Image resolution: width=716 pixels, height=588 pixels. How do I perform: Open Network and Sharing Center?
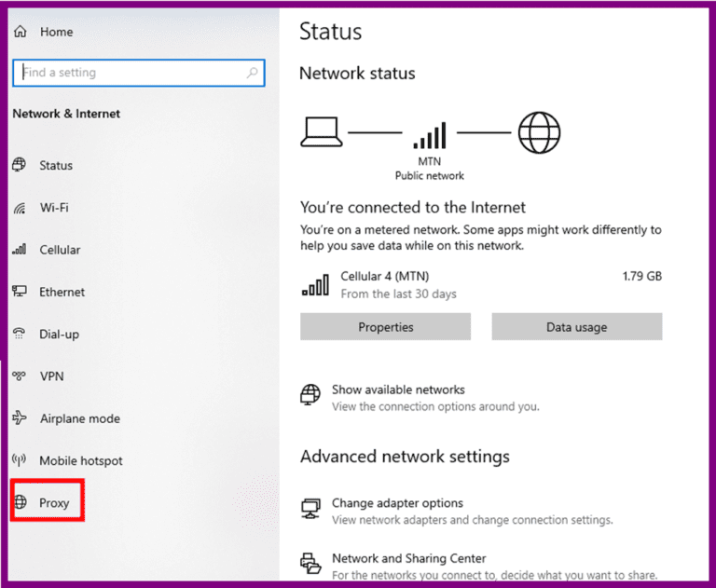pyautogui.click(x=408, y=559)
